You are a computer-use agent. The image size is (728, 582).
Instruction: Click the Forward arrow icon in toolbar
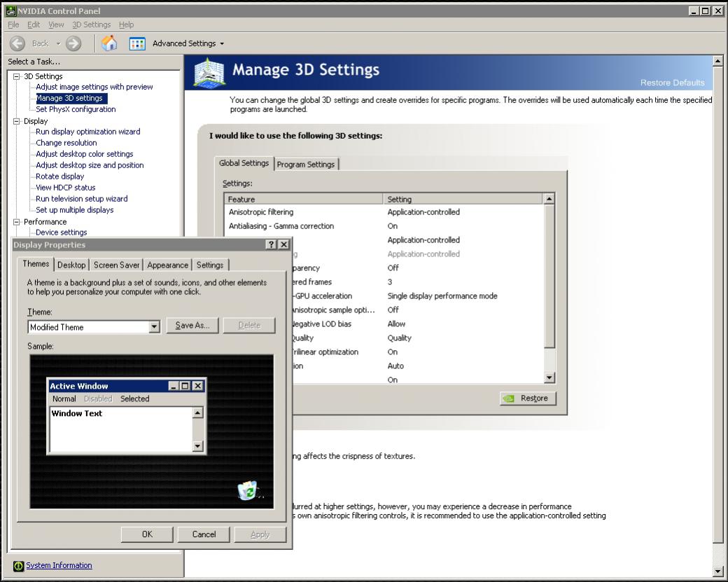coord(73,43)
